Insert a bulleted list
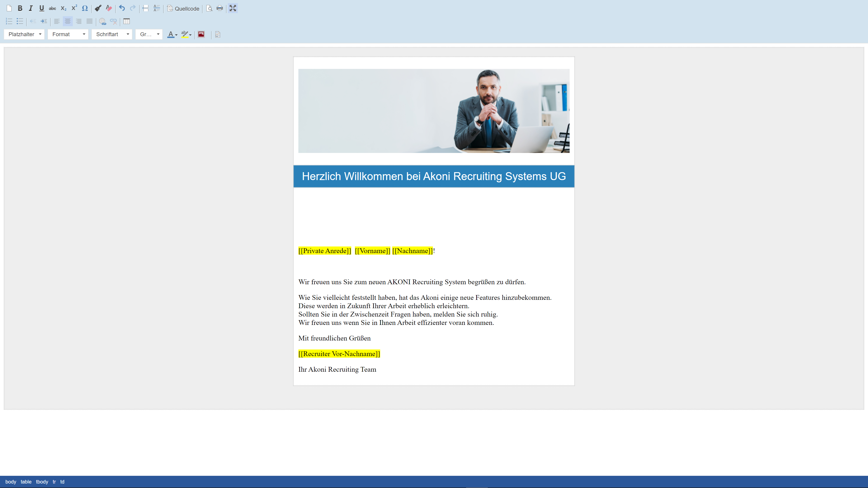The height and width of the screenshot is (488, 868). pos(20,21)
